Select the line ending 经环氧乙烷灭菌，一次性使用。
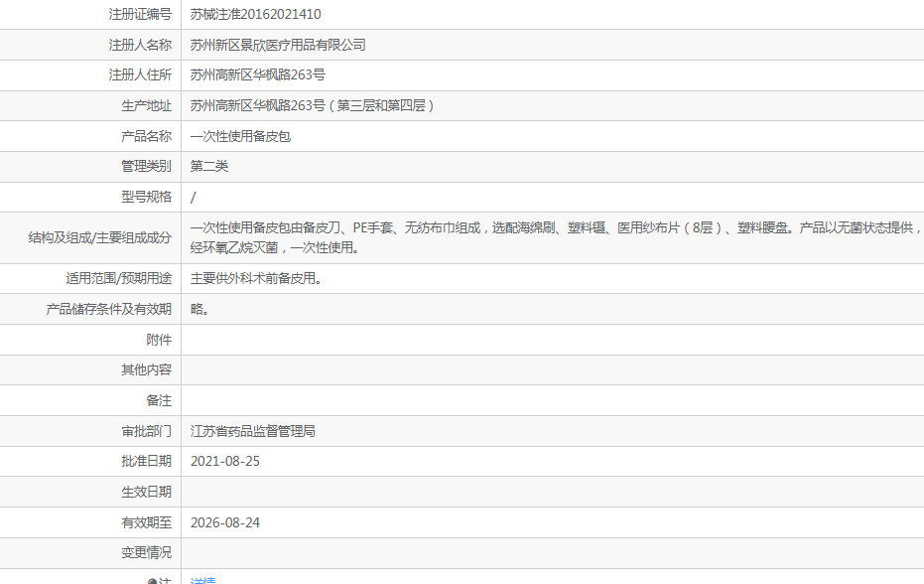The height and width of the screenshot is (584, 924). tap(275, 247)
